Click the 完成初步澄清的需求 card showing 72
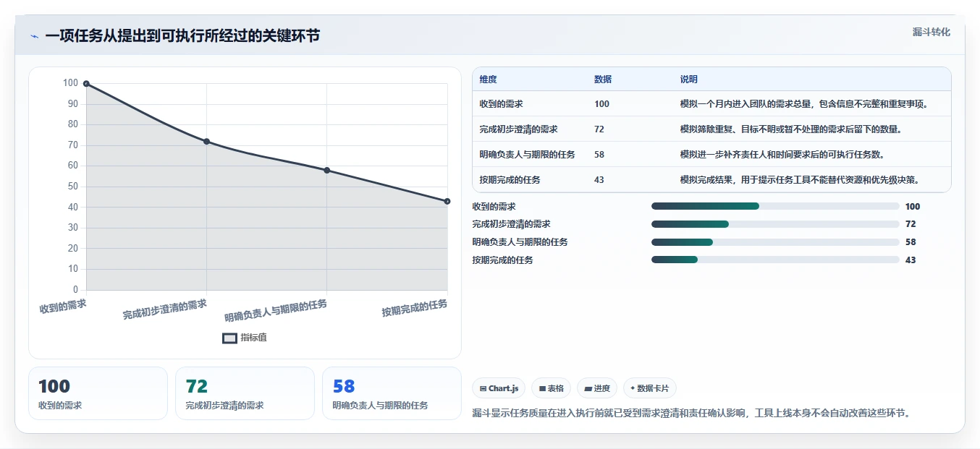The width and height of the screenshot is (980, 449). (x=245, y=393)
